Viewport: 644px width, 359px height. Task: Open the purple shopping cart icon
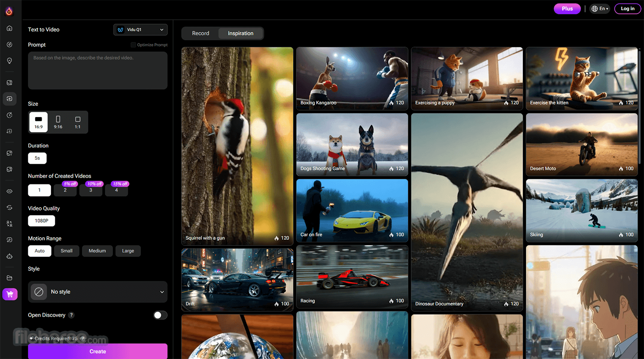pyautogui.click(x=10, y=294)
